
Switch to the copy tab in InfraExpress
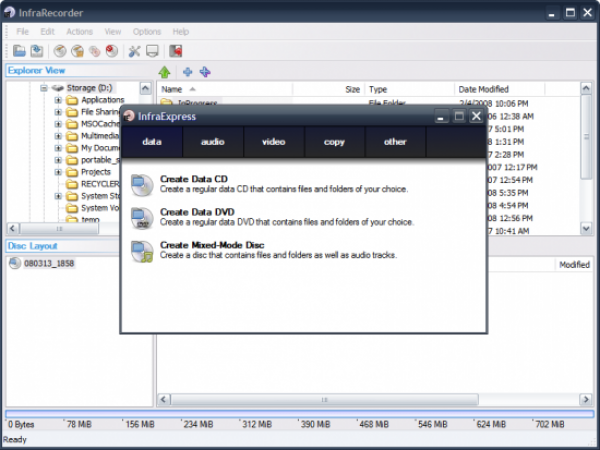pyautogui.click(x=334, y=142)
